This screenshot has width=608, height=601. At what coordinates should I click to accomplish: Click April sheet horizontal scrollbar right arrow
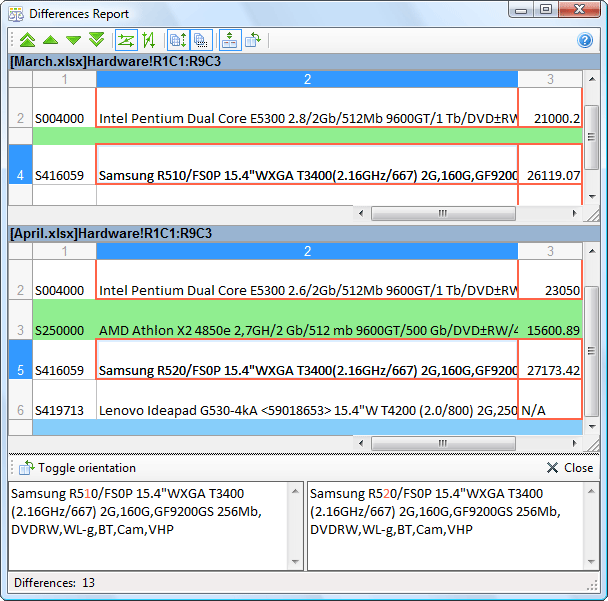(x=574, y=443)
